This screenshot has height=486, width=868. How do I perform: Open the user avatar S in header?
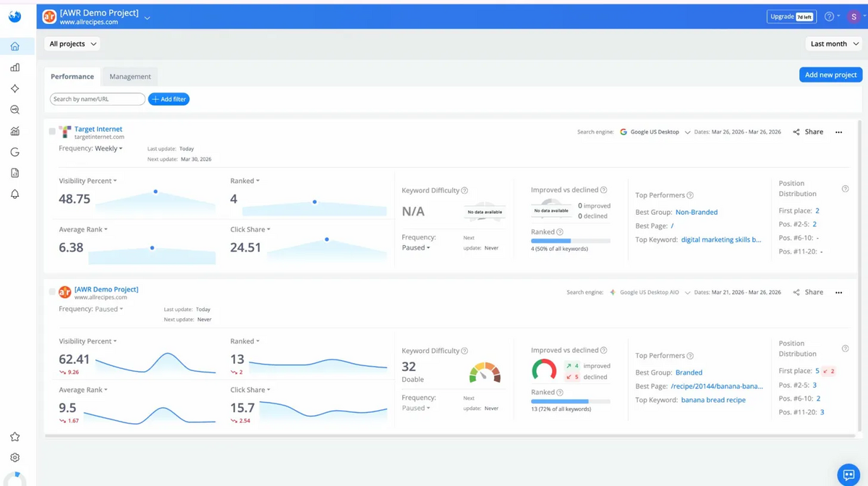click(854, 16)
